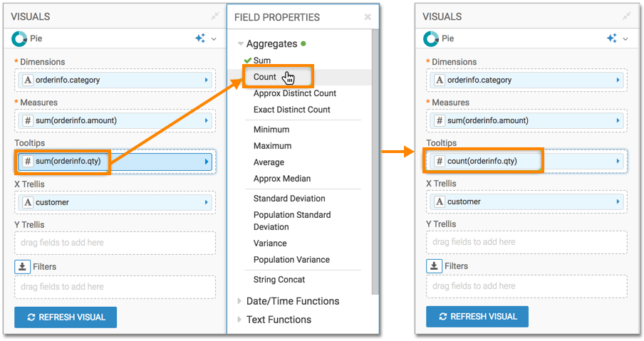
Task: Close the Field Properties panel
Action: tap(368, 17)
